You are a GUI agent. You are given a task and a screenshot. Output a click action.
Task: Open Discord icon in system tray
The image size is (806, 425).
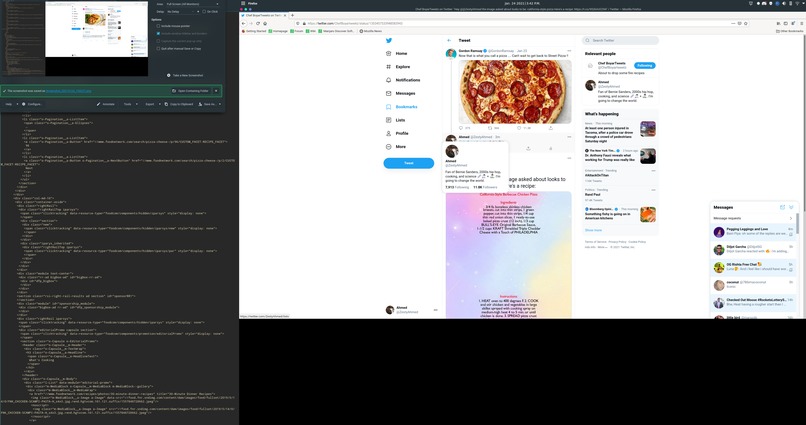[x=764, y=3]
